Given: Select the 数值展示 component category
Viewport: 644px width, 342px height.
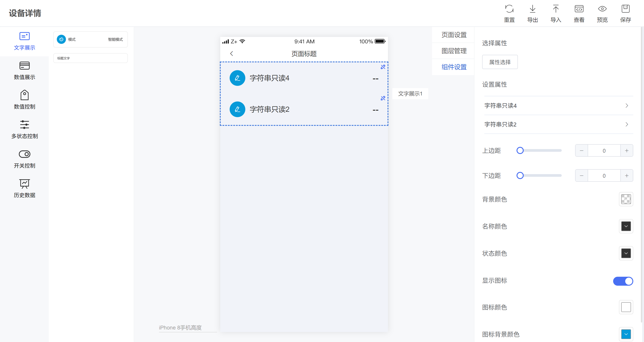Looking at the screenshot, I should tap(25, 71).
